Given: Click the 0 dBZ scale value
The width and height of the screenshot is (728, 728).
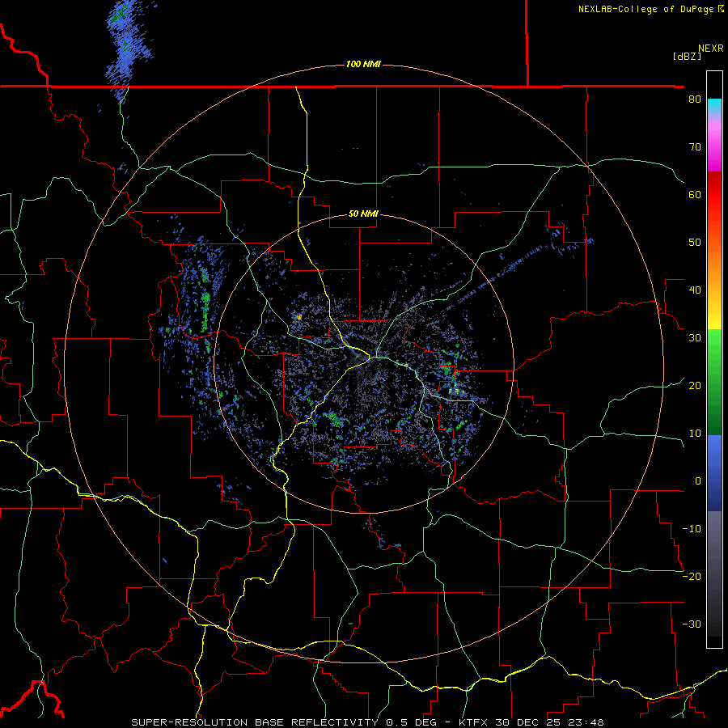Looking at the screenshot, I should (x=698, y=481).
